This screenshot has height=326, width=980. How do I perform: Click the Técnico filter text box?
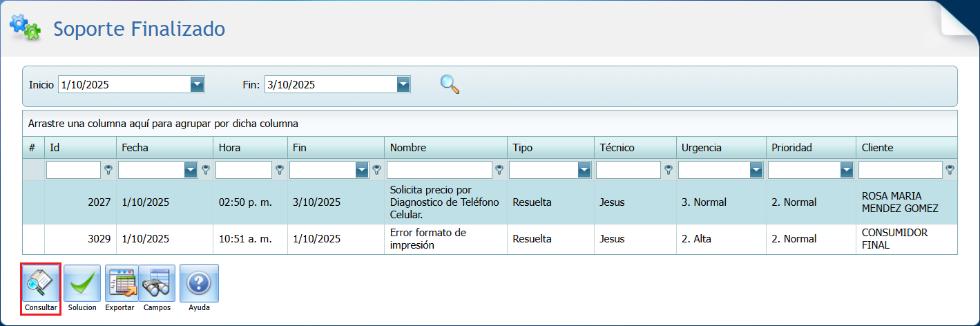click(628, 170)
